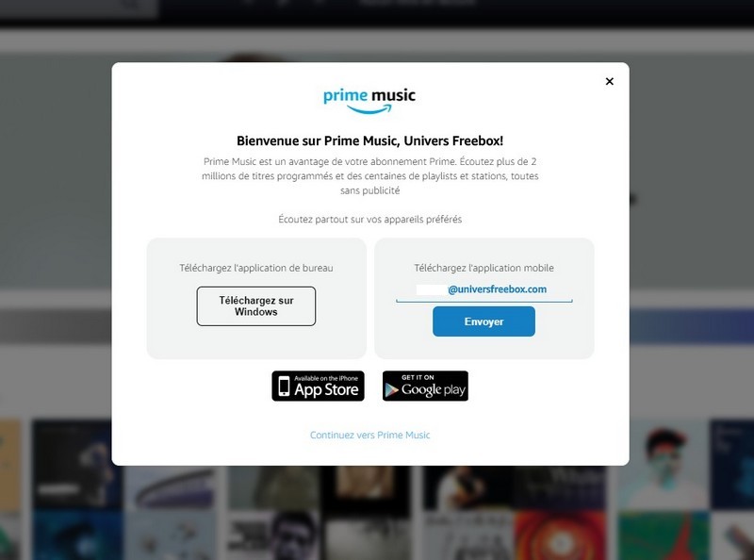754x560 pixels.
Task: Select the green album cover at bottom right
Action: [x=664, y=535]
